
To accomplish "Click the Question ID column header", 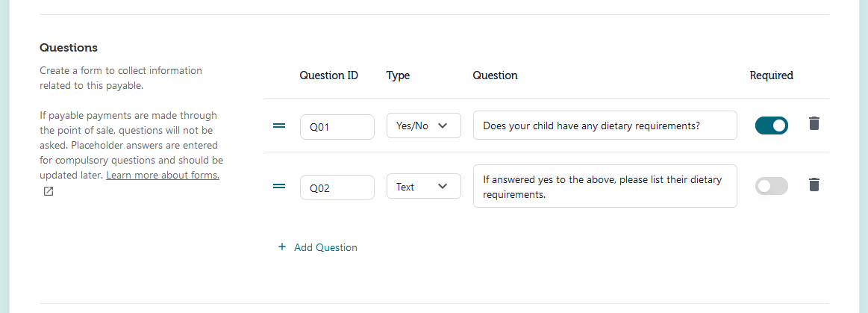I will tap(329, 75).
